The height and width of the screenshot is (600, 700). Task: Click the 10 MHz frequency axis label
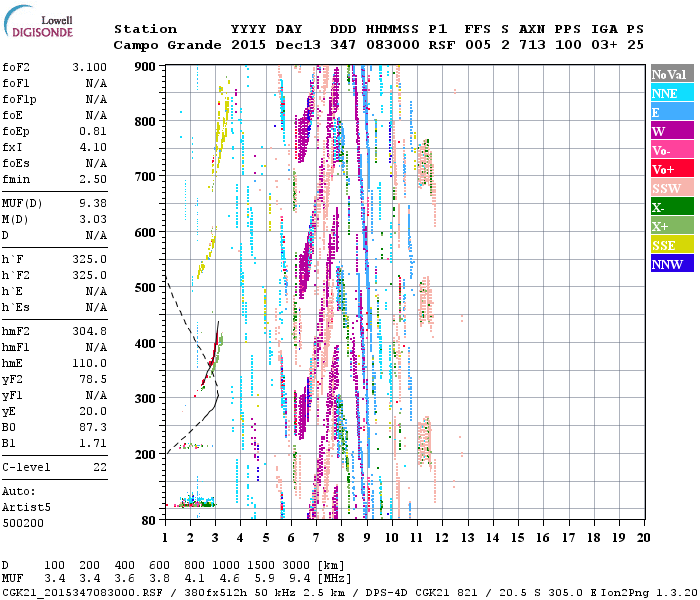(392, 538)
